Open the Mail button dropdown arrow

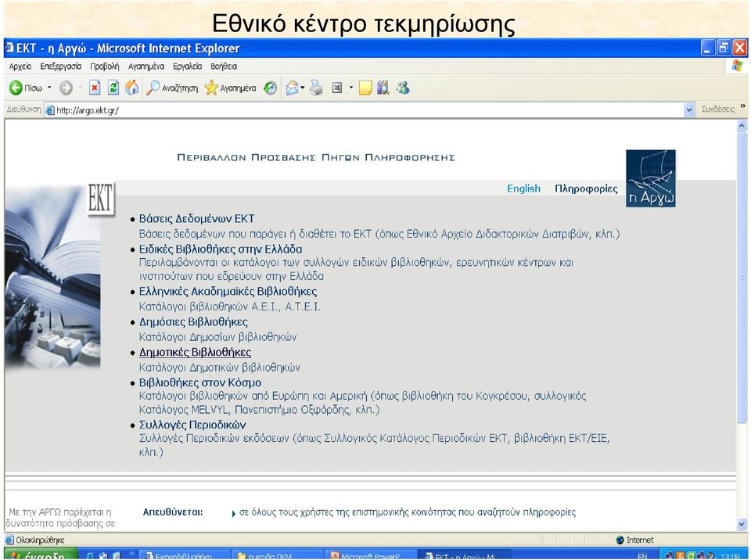[x=302, y=88]
